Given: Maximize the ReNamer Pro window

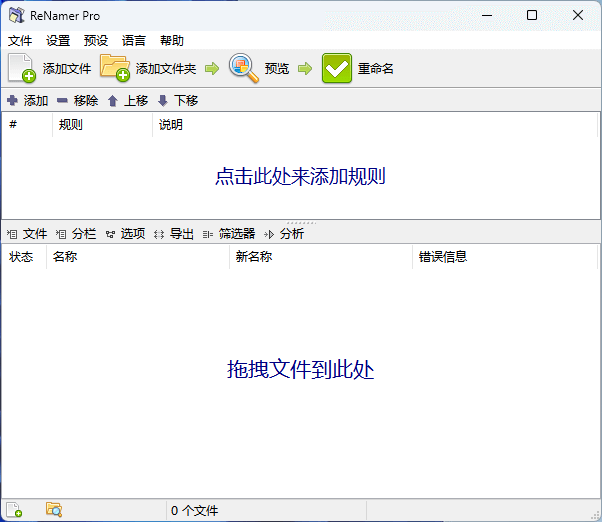Looking at the screenshot, I should click(532, 15).
